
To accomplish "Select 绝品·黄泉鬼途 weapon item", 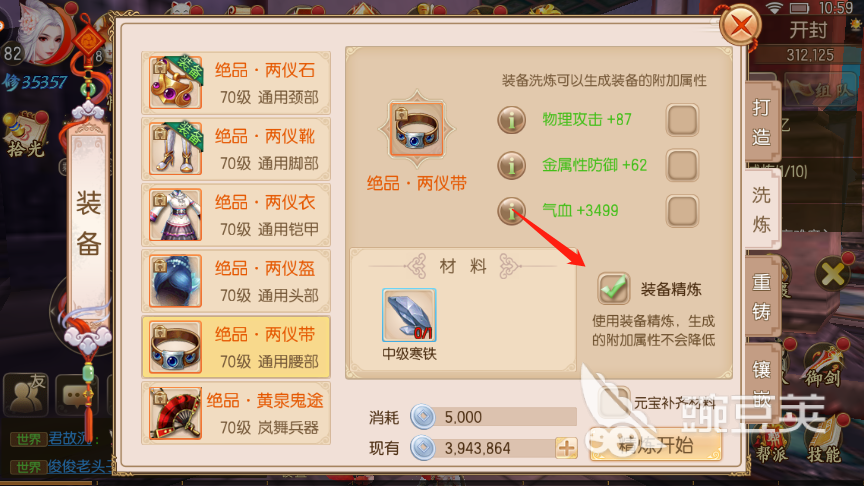I will pyautogui.click(x=236, y=413).
